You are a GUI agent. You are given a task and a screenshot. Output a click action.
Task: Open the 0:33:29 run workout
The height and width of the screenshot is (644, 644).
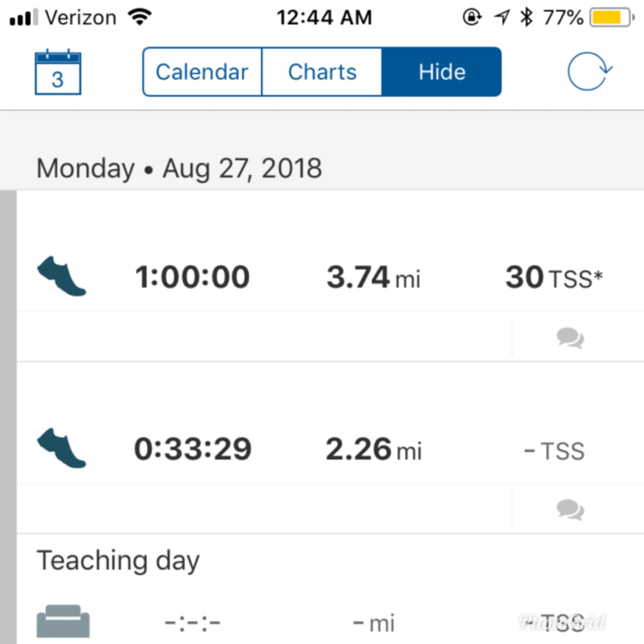pyautogui.click(x=192, y=449)
